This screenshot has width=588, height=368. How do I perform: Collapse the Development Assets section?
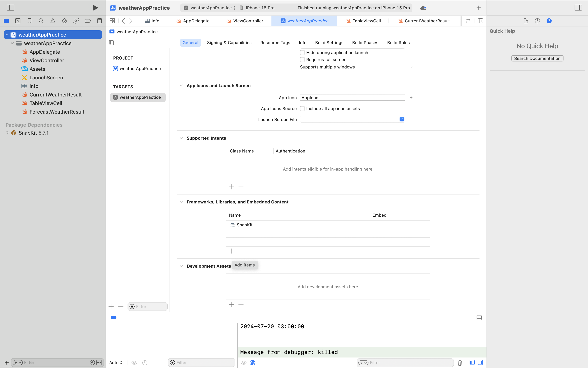(x=181, y=266)
